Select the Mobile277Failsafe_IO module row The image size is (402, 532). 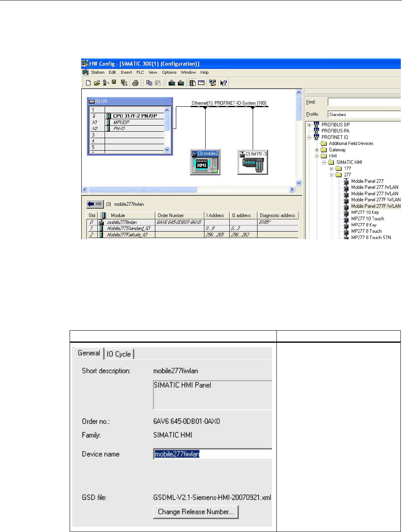[193, 234]
